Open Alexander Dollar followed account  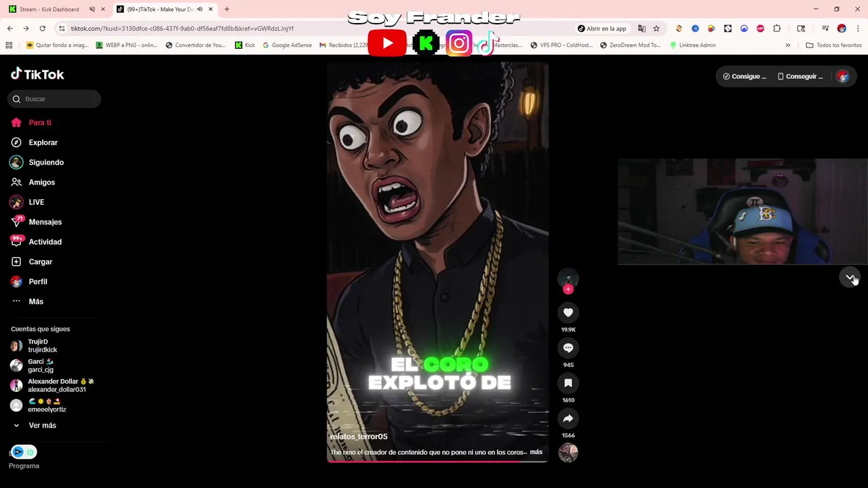click(x=52, y=386)
